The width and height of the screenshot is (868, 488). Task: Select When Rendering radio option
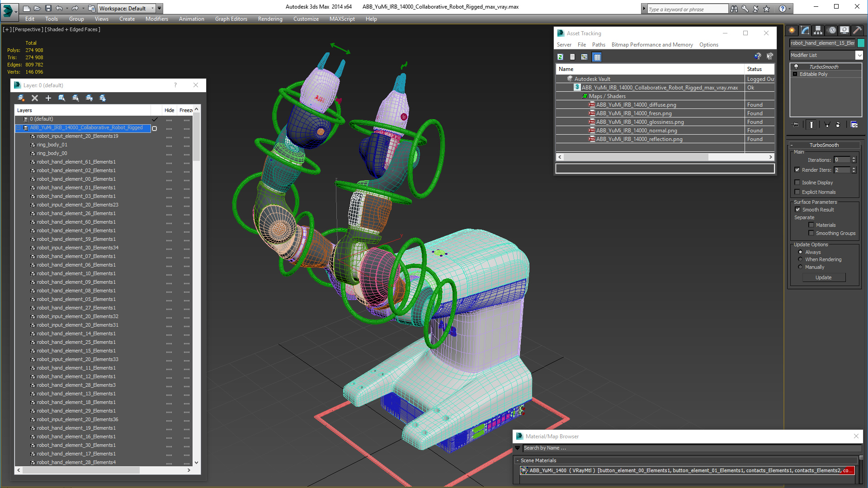(x=800, y=259)
